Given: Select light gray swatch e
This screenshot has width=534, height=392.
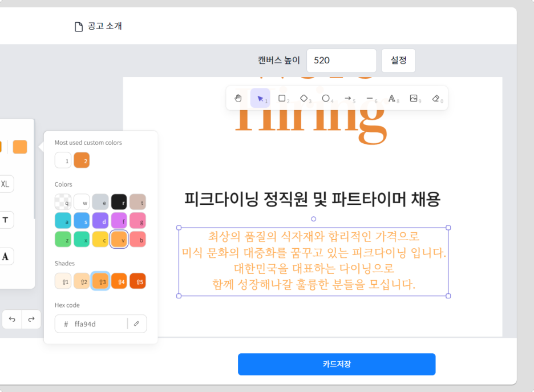Looking at the screenshot, I should [x=100, y=202].
